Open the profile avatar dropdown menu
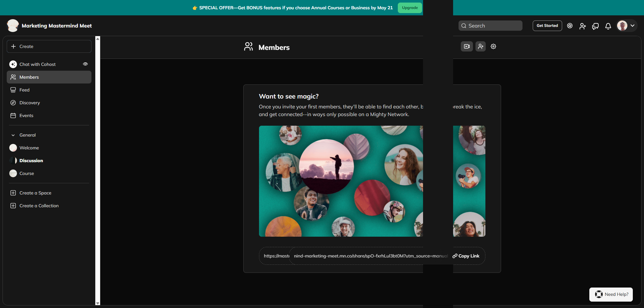Image resolution: width=644 pixels, height=308 pixels. pyautogui.click(x=627, y=26)
